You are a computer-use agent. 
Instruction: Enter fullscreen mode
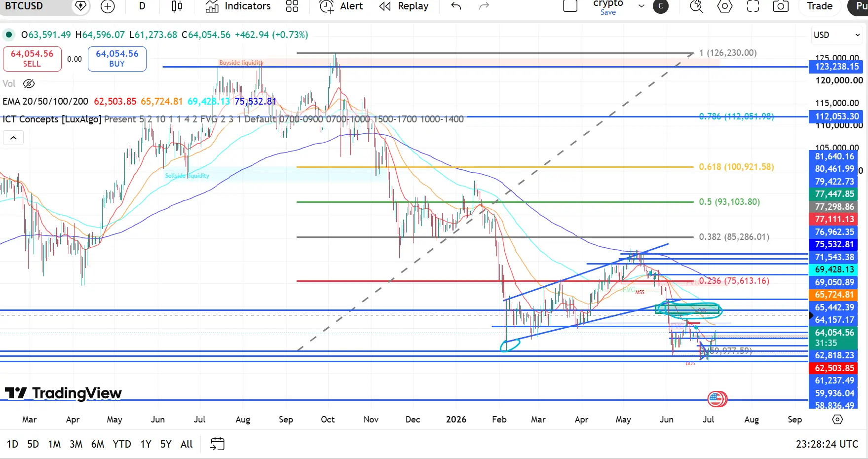(x=753, y=6)
